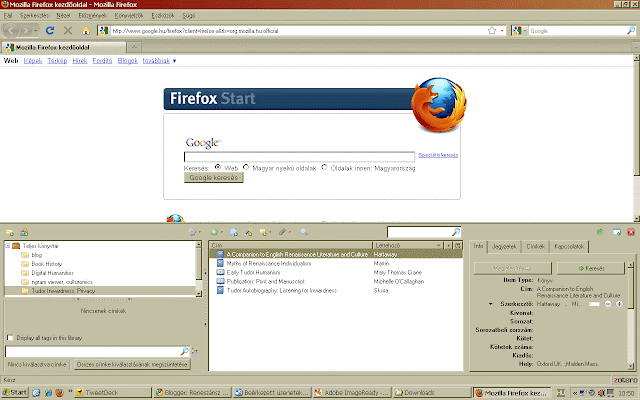Switch to the Címkék tab
Screen dimensions: 640x400
click(535, 247)
